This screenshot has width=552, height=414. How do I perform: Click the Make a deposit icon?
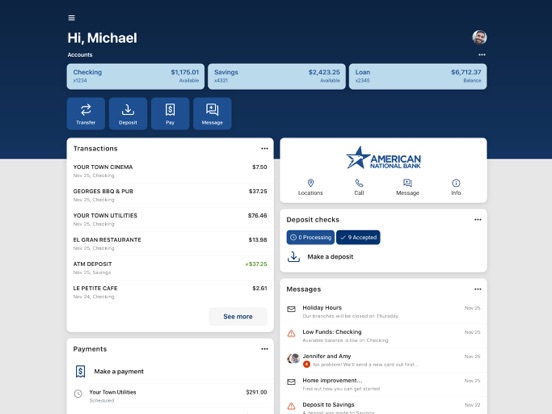(x=294, y=257)
